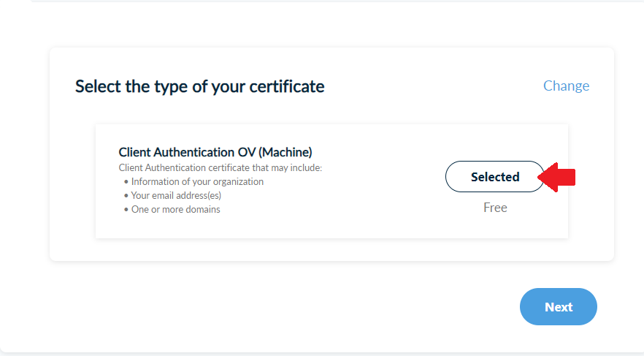644x356 pixels.
Task: Click the red arrow pointing at Selected
Action: [x=557, y=177]
